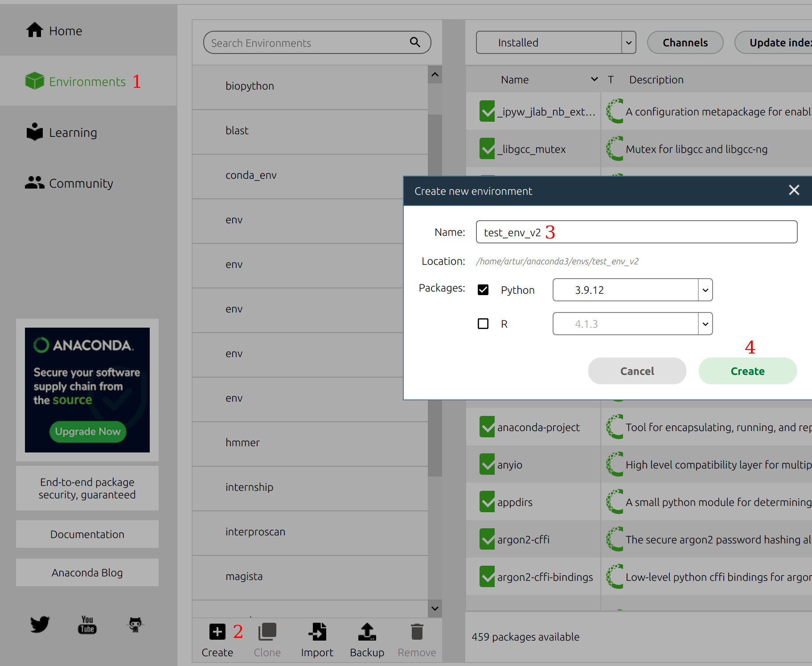
Task: Expand the Installed package filter dropdown
Action: pyautogui.click(x=628, y=43)
